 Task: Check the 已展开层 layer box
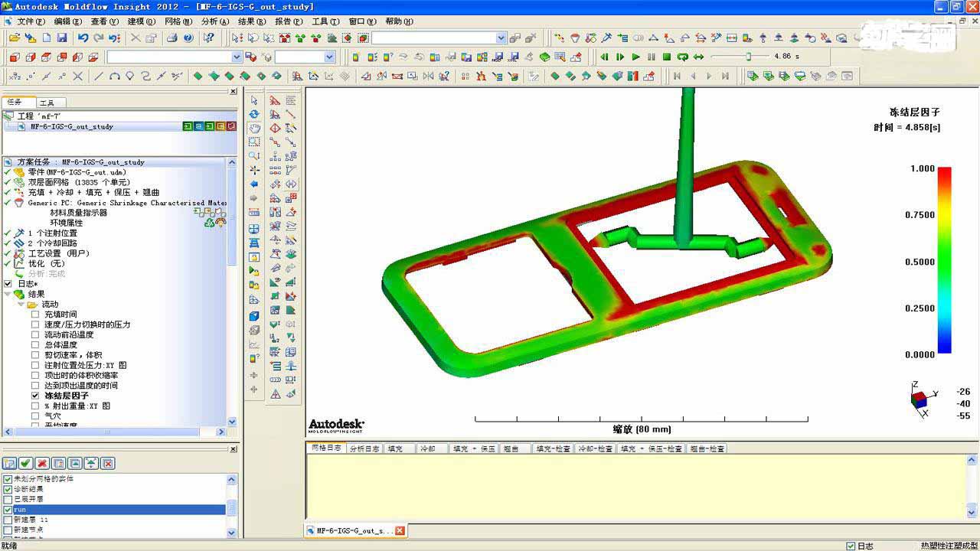pos(8,499)
